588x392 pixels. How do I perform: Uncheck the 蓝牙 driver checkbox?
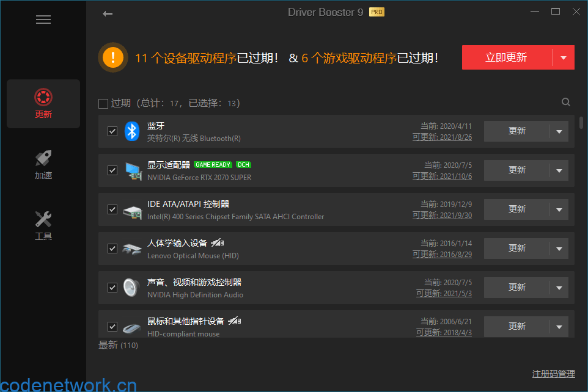[112, 131]
